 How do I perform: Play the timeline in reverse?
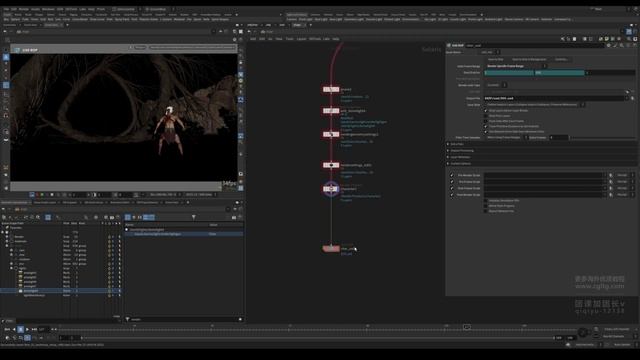14,329
